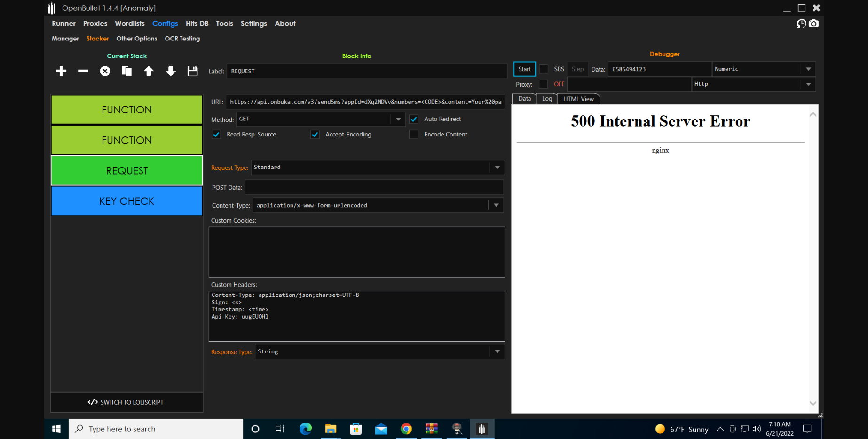The width and height of the screenshot is (868, 439).
Task: Uncheck Accept-Encoding
Action: tap(315, 134)
